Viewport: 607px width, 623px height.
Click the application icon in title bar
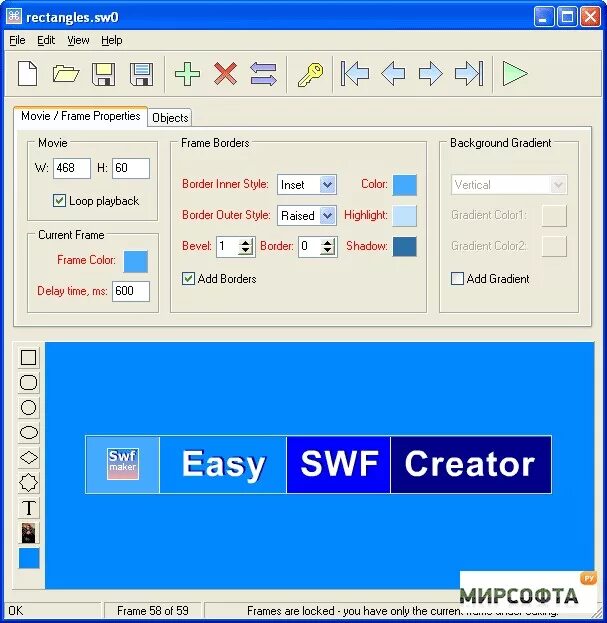click(x=14, y=16)
